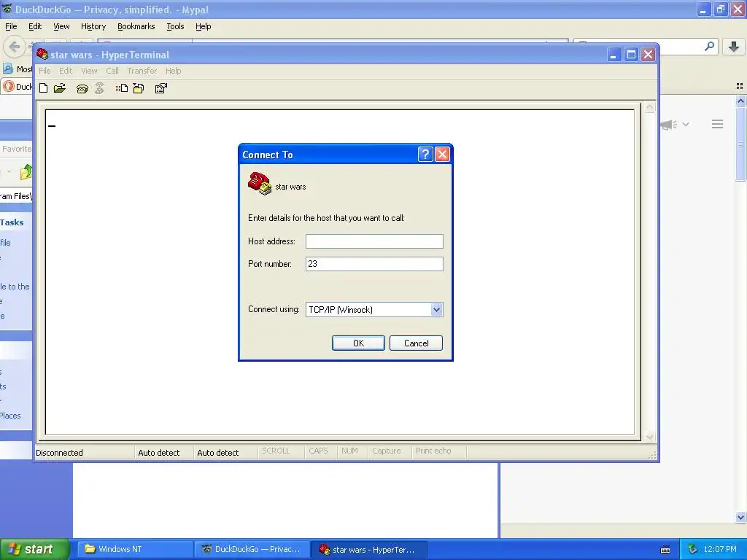Click the HyperTerminal scrollbar down arrow
The width and height of the screenshot is (747, 560).
click(x=649, y=437)
